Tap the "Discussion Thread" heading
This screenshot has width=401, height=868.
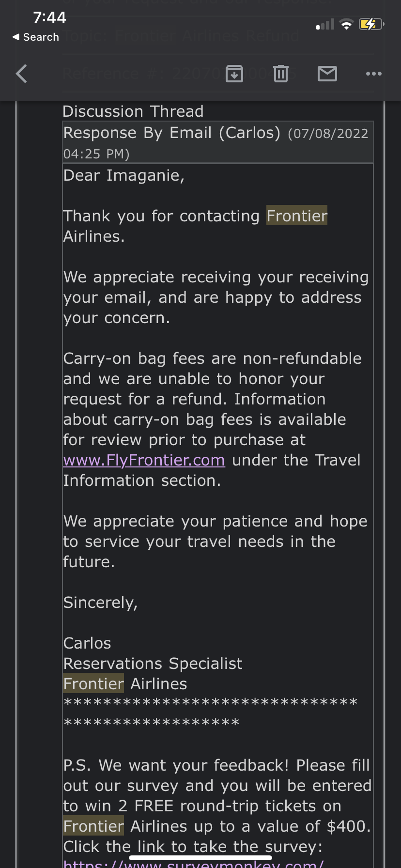point(133,111)
